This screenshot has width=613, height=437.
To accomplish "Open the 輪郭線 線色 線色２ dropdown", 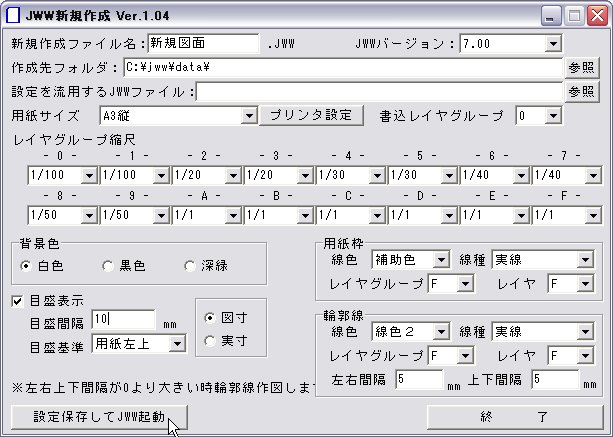I will 441,332.
